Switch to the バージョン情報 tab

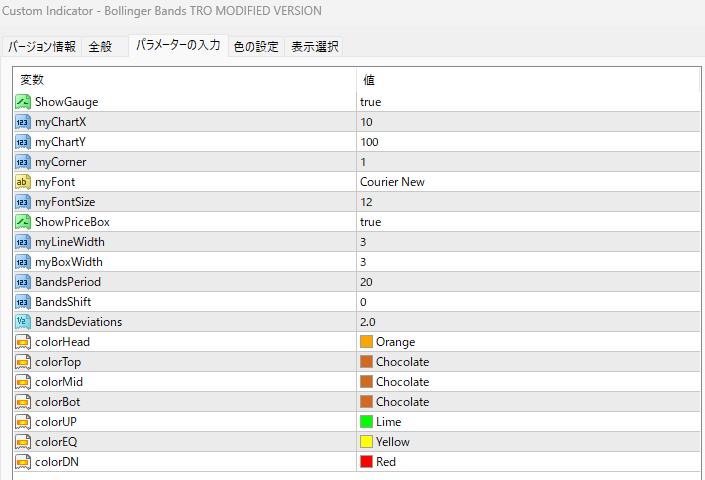click(x=42, y=47)
